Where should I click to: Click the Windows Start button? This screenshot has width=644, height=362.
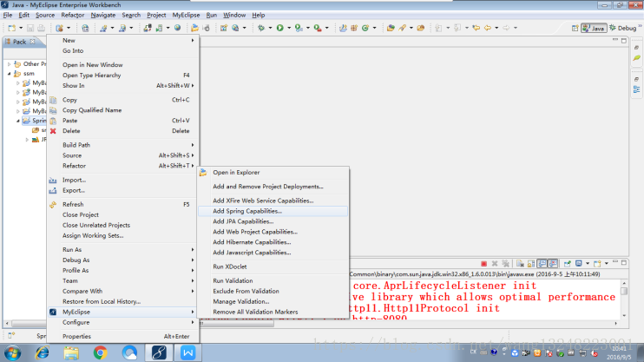tap(12, 353)
